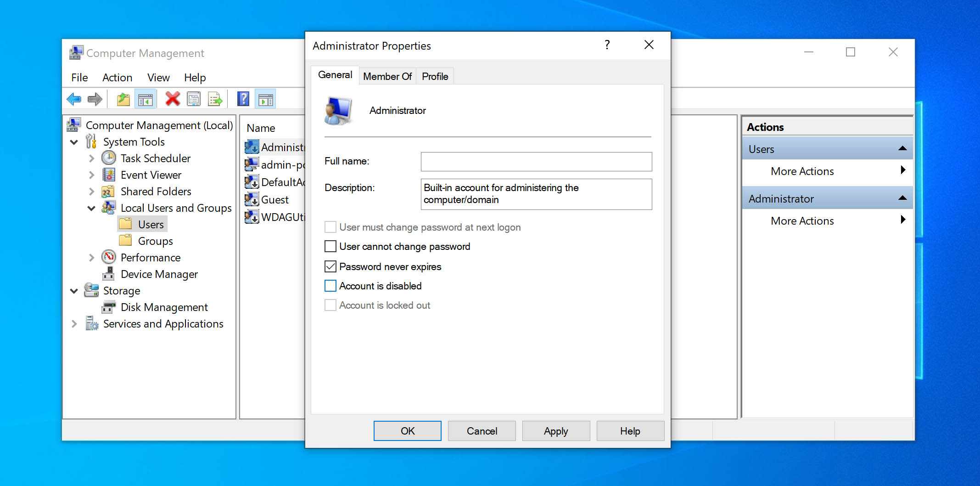Click the blue Help question mark icon
The height and width of the screenshot is (486, 980).
[x=243, y=99]
